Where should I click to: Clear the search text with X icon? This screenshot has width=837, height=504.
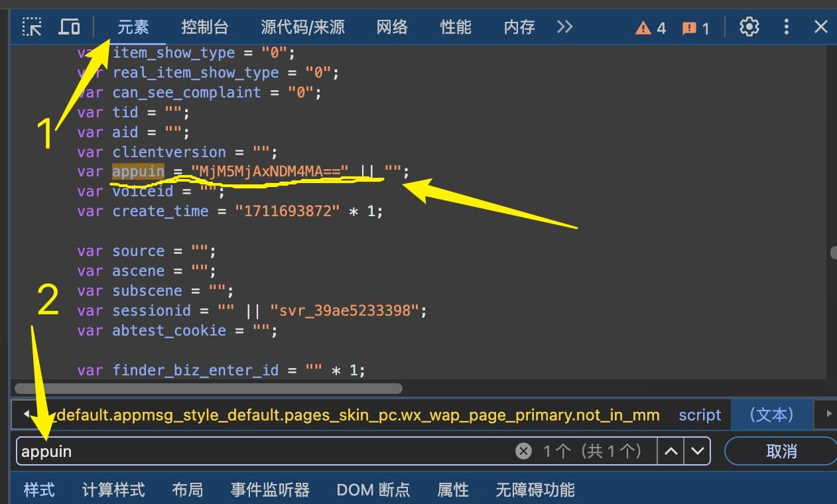524,452
